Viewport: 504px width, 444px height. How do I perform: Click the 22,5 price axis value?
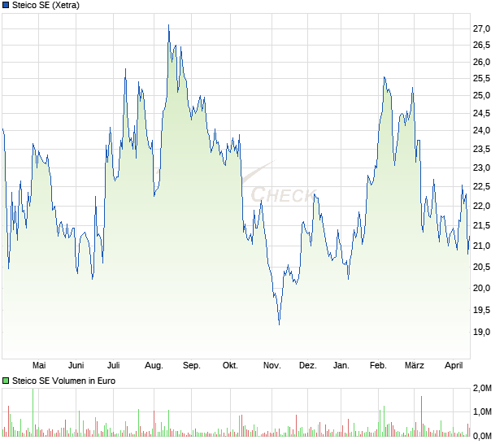pyautogui.click(x=481, y=186)
